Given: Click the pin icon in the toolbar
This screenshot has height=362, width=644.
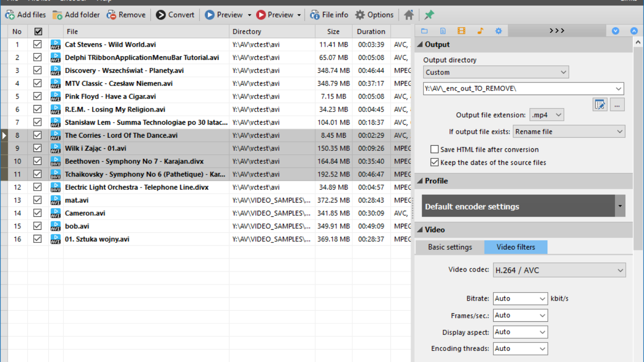Looking at the screenshot, I should tap(429, 15).
